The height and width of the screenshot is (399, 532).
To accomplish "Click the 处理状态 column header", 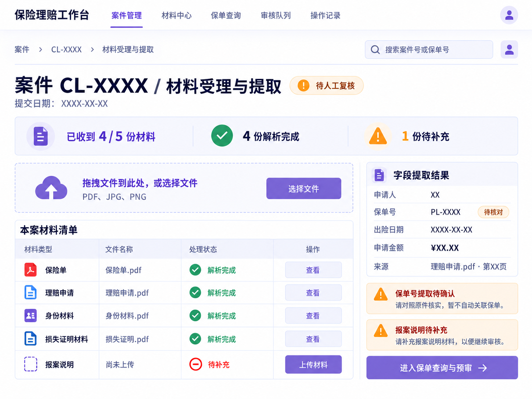I will pyautogui.click(x=203, y=249).
